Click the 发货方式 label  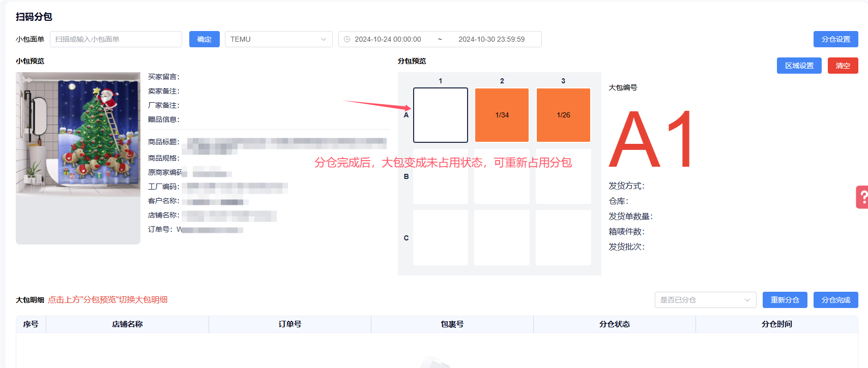(626, 186)
